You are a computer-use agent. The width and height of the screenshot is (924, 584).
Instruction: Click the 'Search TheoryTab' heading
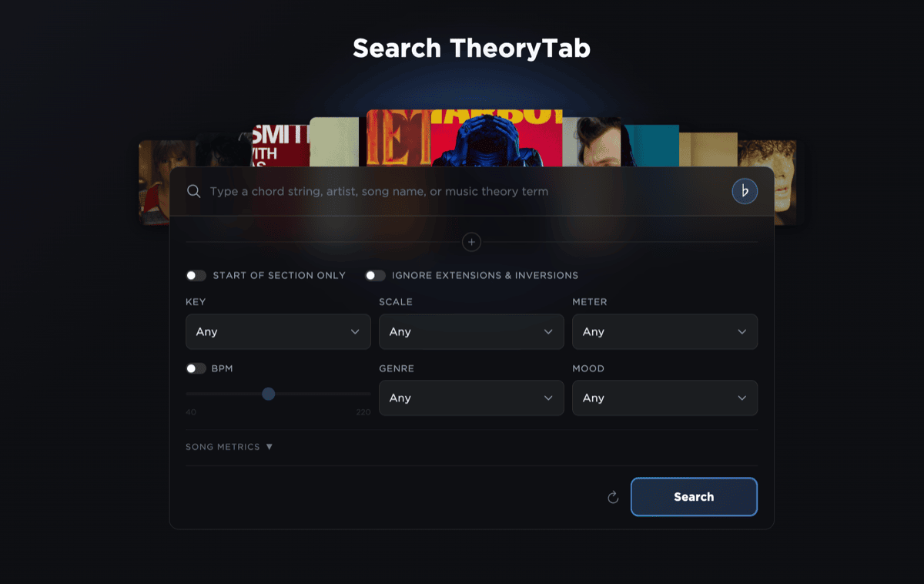(471, 49)
